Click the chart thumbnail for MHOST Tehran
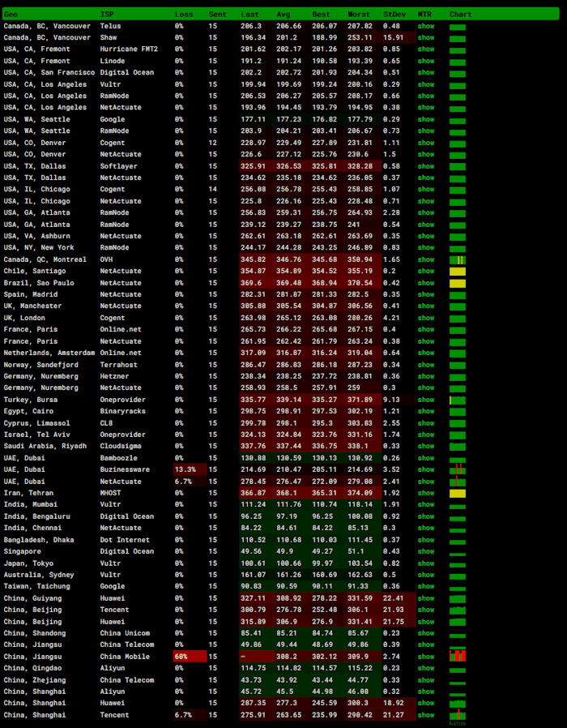Screen dimensions: 567x728 [x=458, y=493]
